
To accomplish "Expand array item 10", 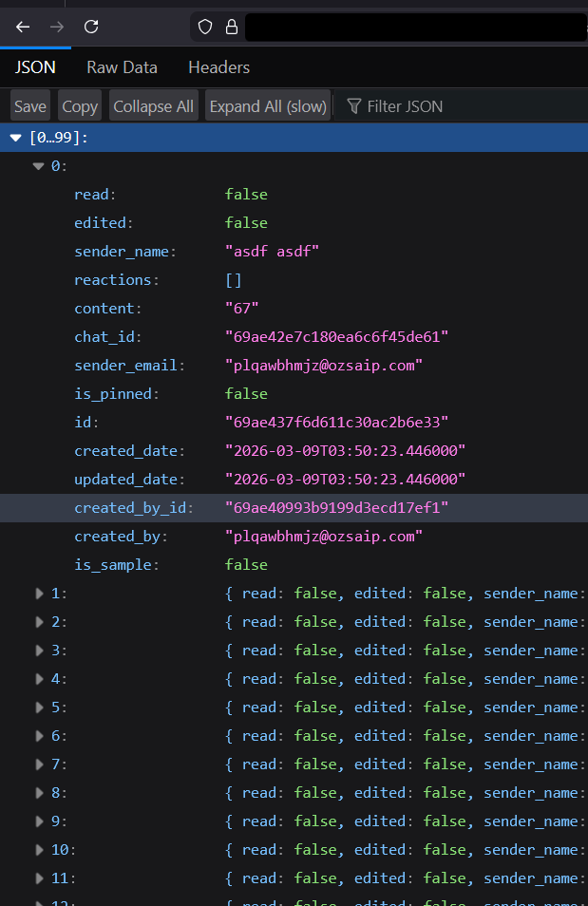I will click(39, 850).
